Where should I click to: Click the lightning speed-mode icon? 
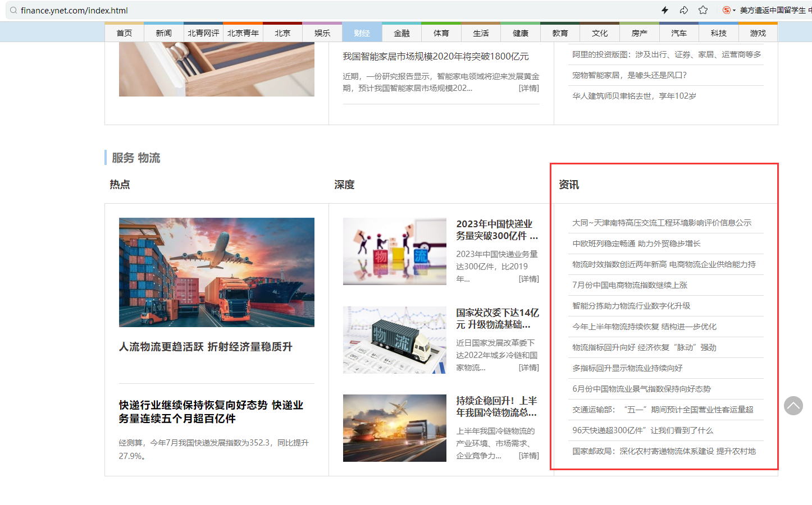(x=665, y=10)
